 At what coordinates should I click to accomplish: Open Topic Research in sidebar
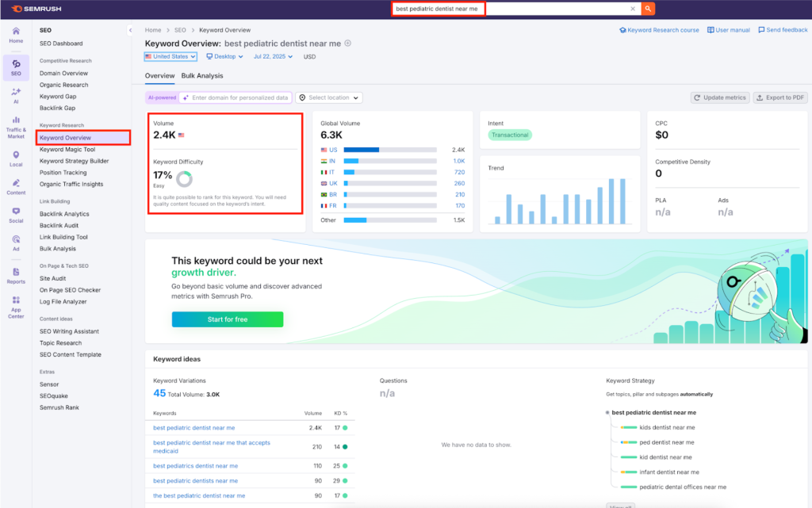click(60, 343)
